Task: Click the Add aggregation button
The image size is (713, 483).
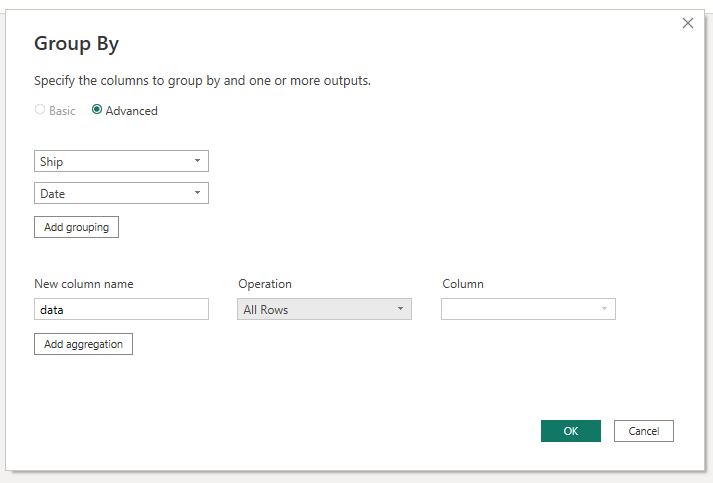Action: (x=83, y=344)
